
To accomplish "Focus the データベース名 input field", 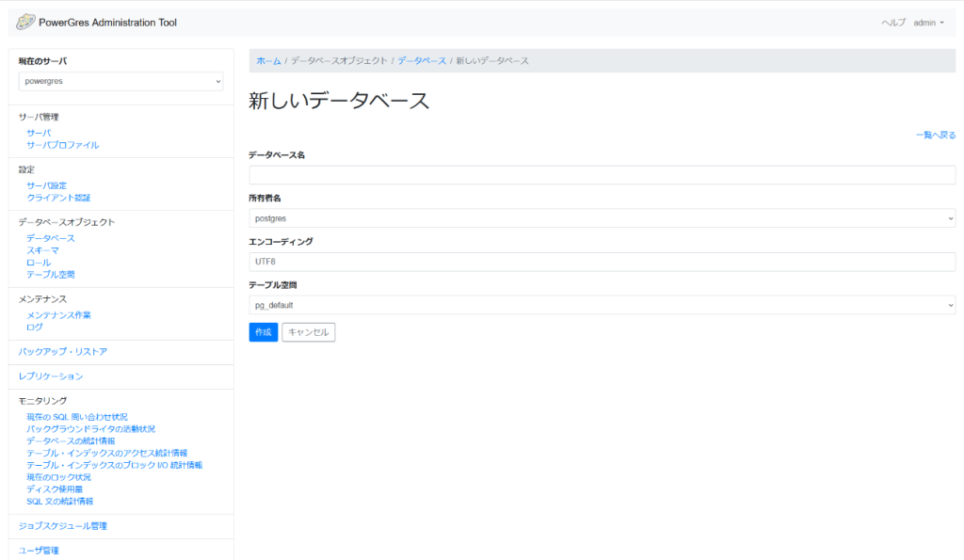I will point(602,175).
